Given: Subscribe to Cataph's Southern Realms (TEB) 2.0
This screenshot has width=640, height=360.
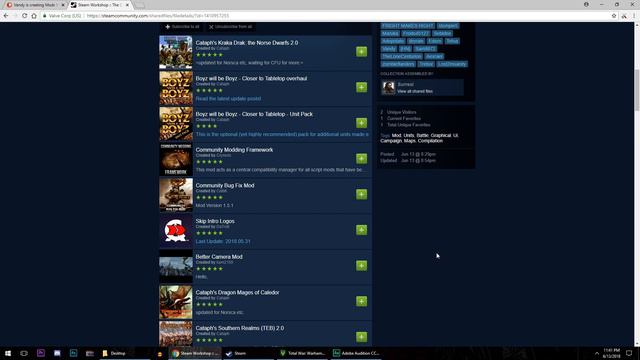Looking at the screenshot, I should coord(361,337).
